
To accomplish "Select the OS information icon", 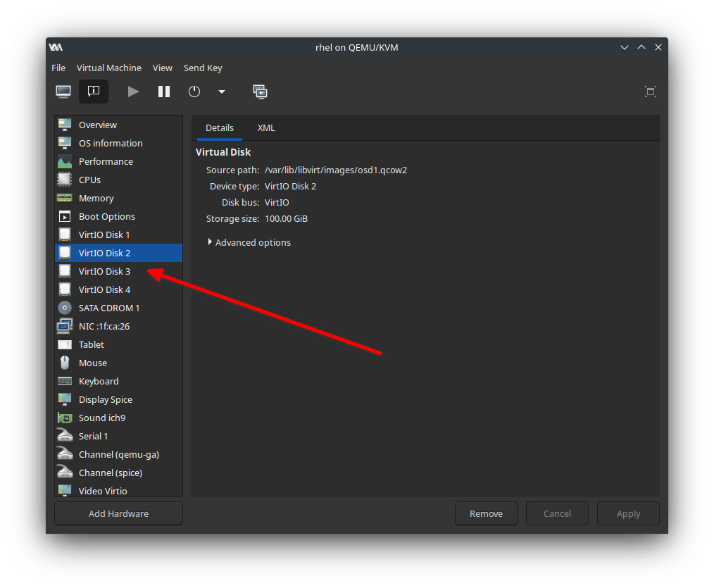I will [x=65, y=143].
